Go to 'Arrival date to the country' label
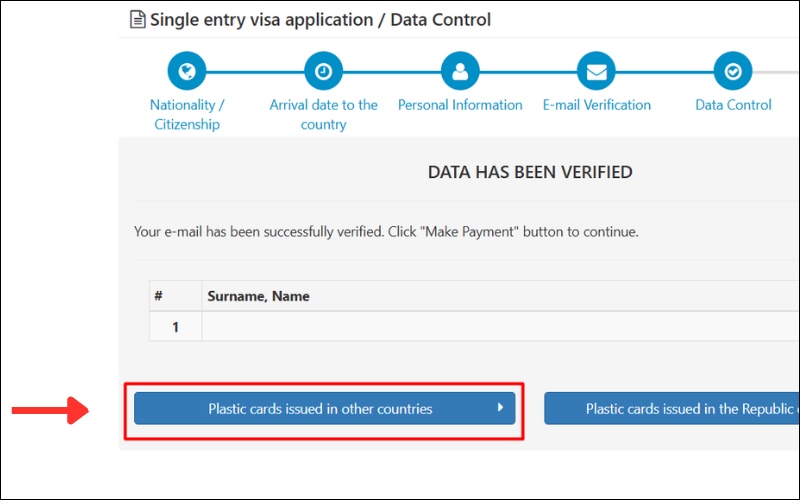Image resolution: width=800 pixels, height=500 pixels. (x=323, y=114)
